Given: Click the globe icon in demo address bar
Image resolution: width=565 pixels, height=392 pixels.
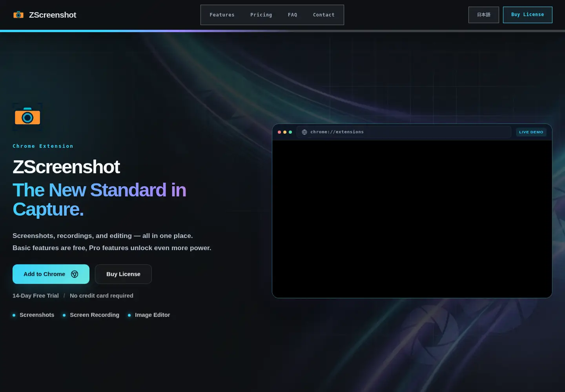Looking at the screenshot, I should [304, 132].
